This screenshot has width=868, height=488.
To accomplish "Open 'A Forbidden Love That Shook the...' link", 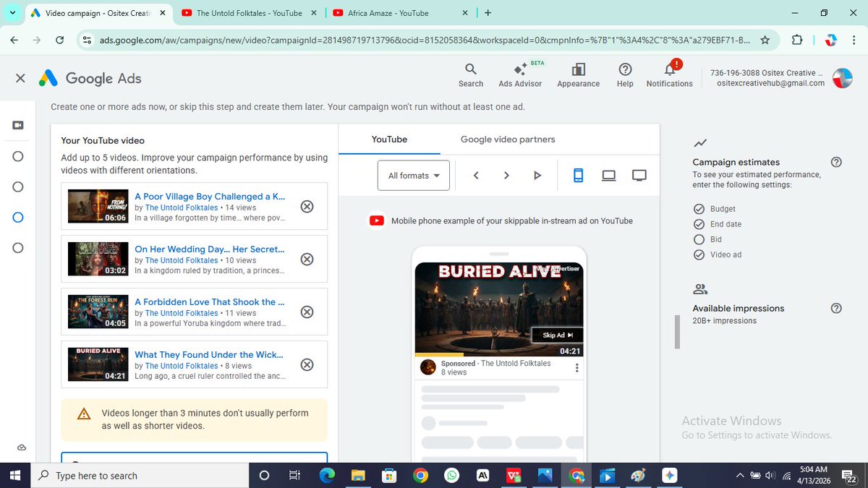I will click(x=209, y=301).
